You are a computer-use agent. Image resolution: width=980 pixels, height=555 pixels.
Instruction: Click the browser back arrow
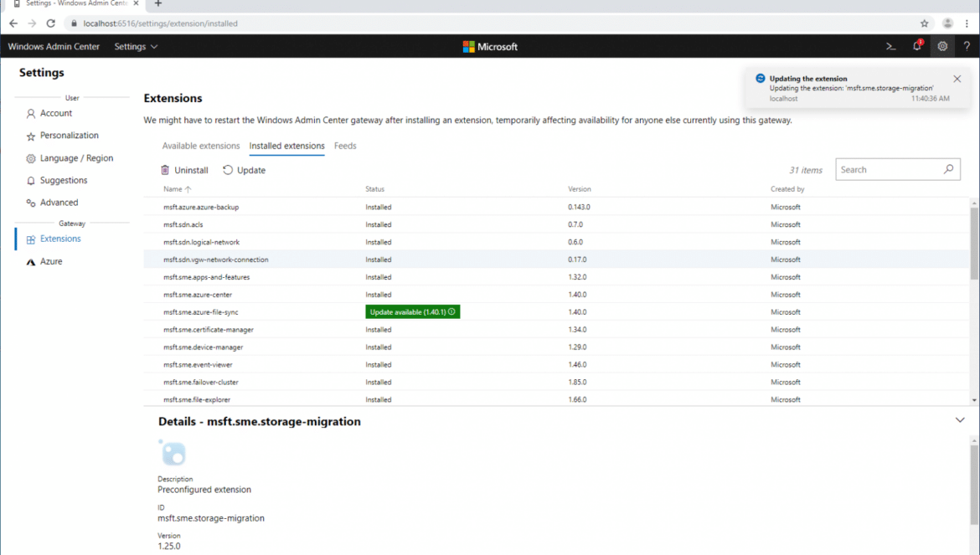coord(13,23)
